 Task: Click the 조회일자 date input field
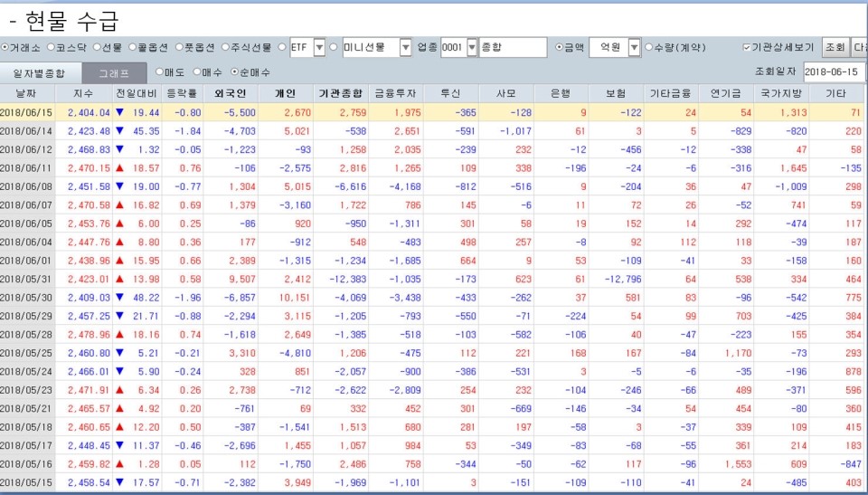(832, 71)
